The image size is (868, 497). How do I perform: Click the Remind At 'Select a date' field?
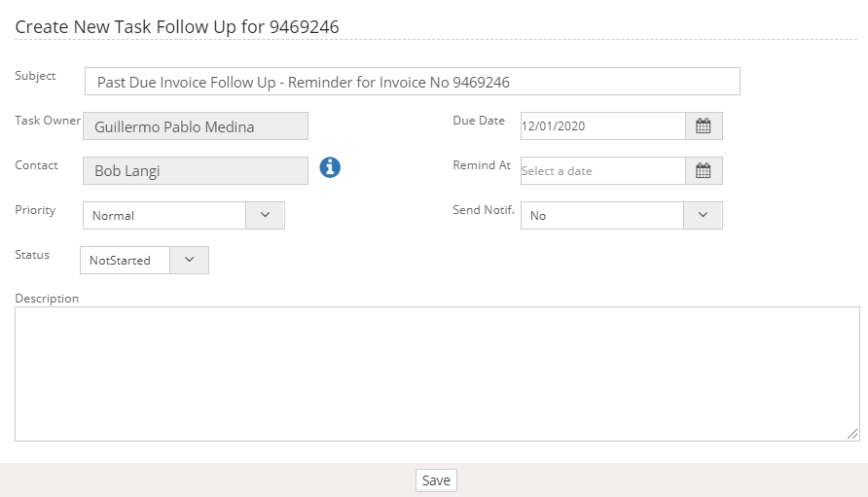tap(602, 170)
